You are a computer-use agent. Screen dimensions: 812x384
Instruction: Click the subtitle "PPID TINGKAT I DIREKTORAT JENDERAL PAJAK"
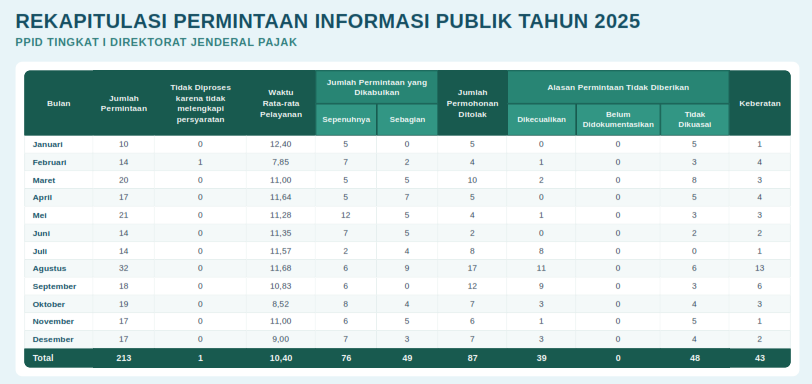[x=156, y=42]
